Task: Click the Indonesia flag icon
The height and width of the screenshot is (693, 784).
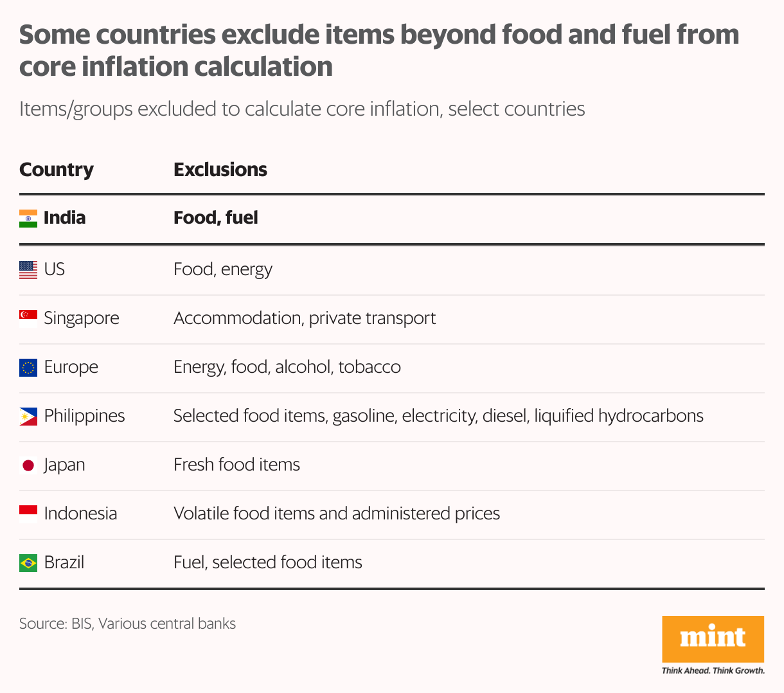Action: point(28,514)
